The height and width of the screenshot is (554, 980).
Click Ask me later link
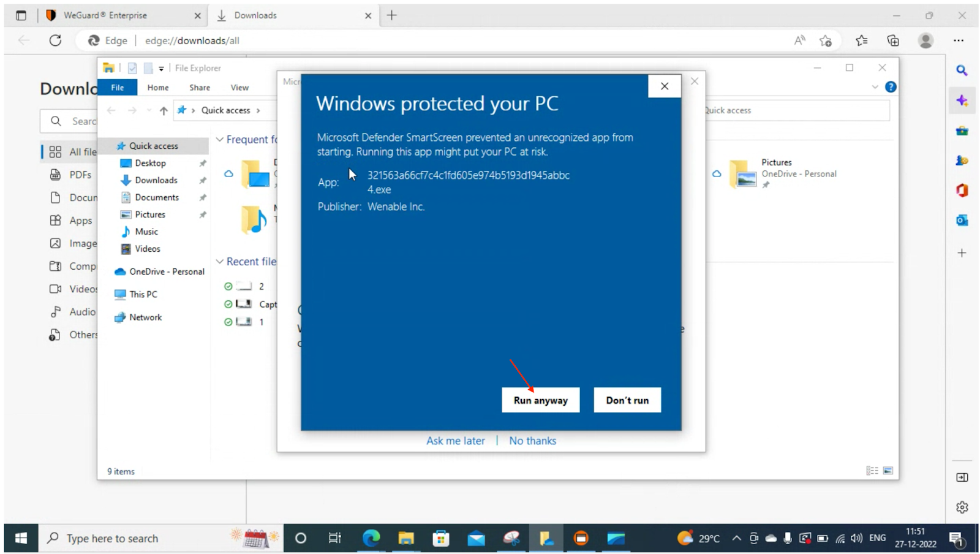pos(455,441)
